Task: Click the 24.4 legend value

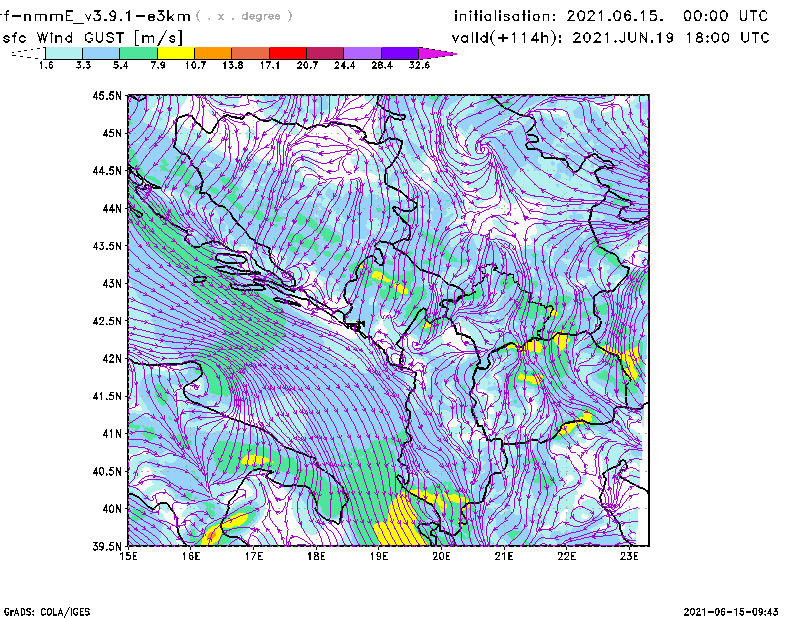Action: click(344, 65)
